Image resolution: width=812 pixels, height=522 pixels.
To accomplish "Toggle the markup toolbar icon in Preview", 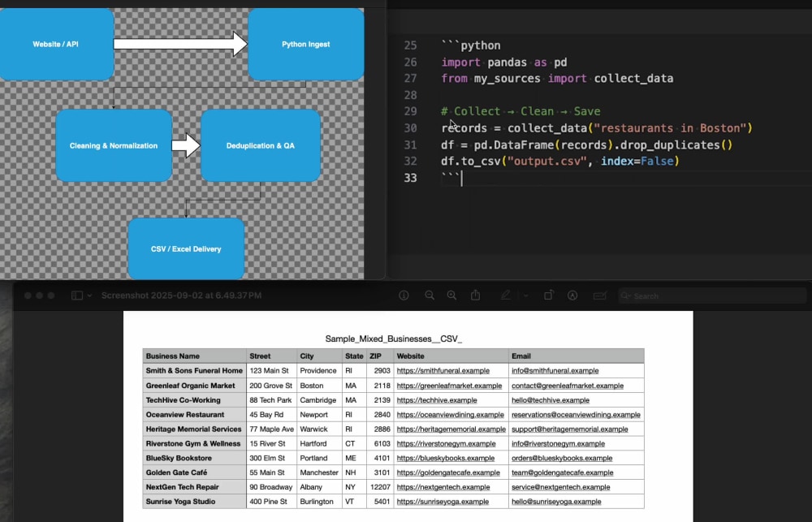I will tap(572, 296).
